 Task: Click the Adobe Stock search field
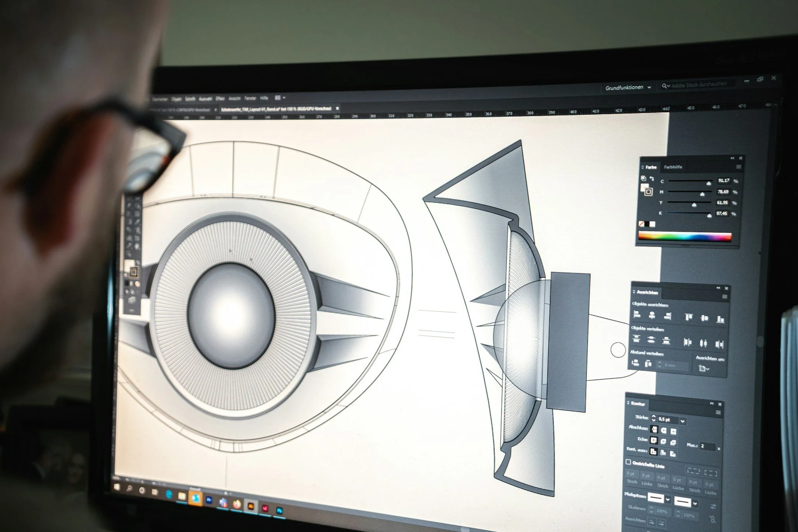click(698, 85)
